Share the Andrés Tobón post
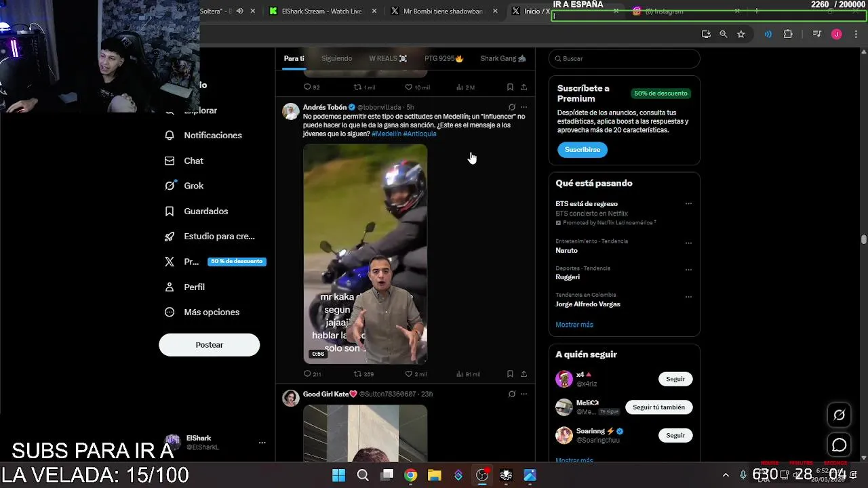The height and width of the screenshot is (488, 868). 524,374
